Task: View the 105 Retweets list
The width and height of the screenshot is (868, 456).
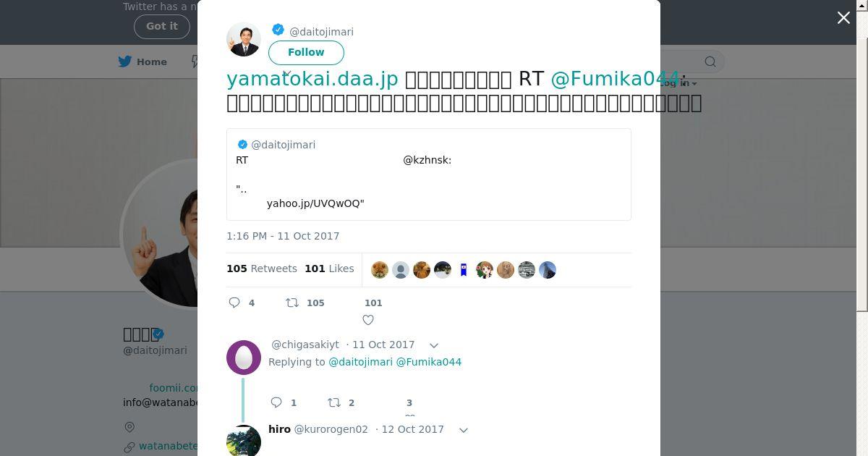Action: pyautogui.click(x=262, y=269)
